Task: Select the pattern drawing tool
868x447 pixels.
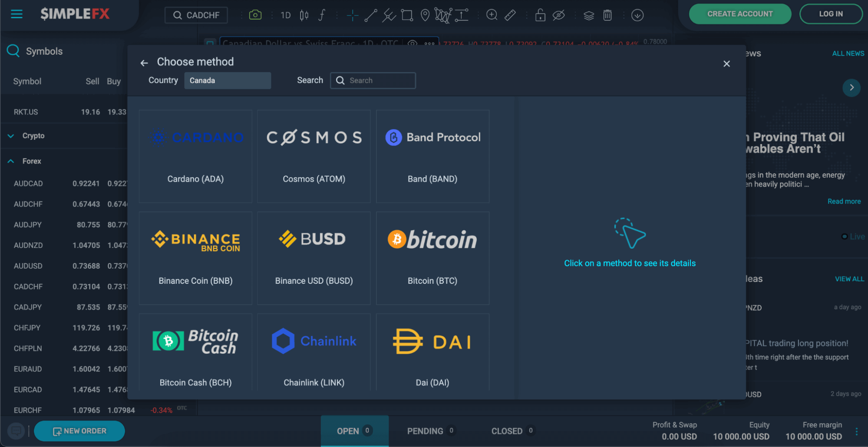Action: 443,15
